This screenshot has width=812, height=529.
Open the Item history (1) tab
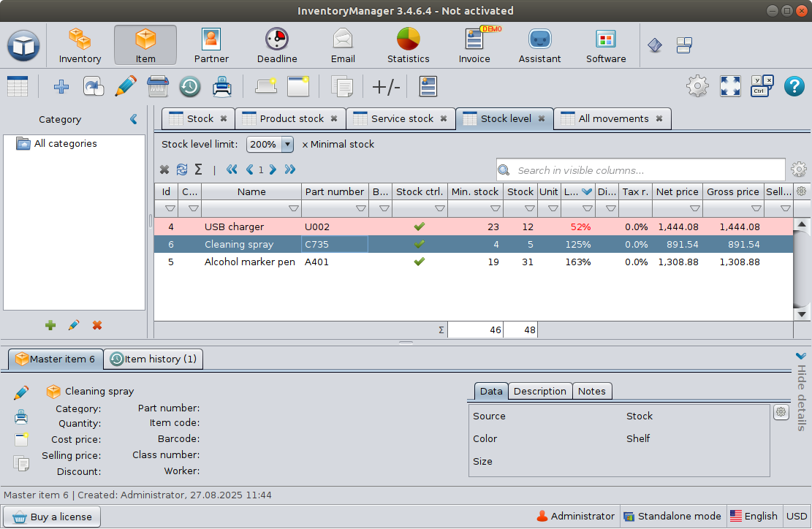tap(153, 359)
